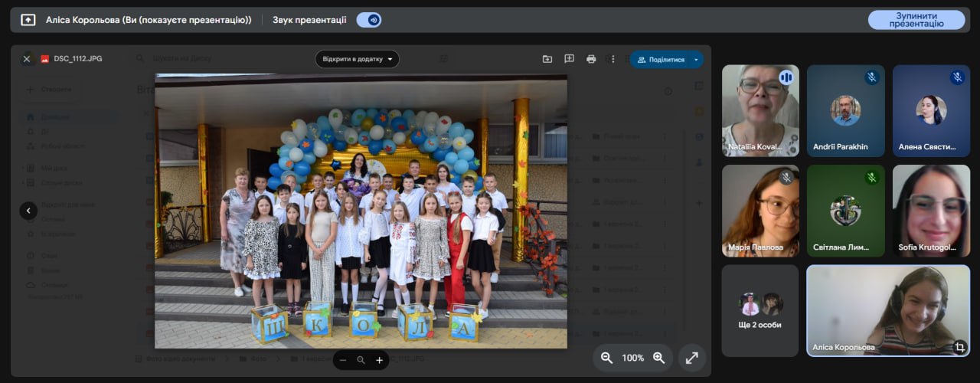The width and height of the screenshot is (980, 383).
Task: Open the three-dot more actions menu
Action: [x=612, y=59]
